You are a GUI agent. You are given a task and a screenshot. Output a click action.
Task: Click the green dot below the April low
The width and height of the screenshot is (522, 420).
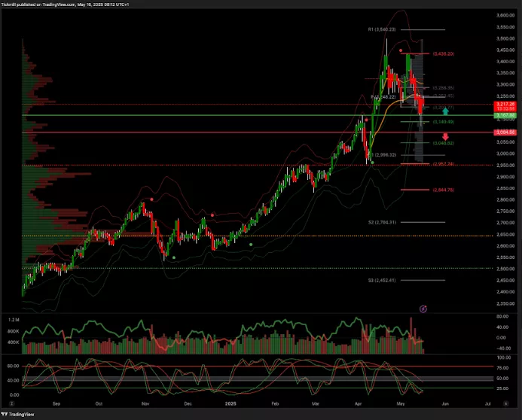coord(371,162)
